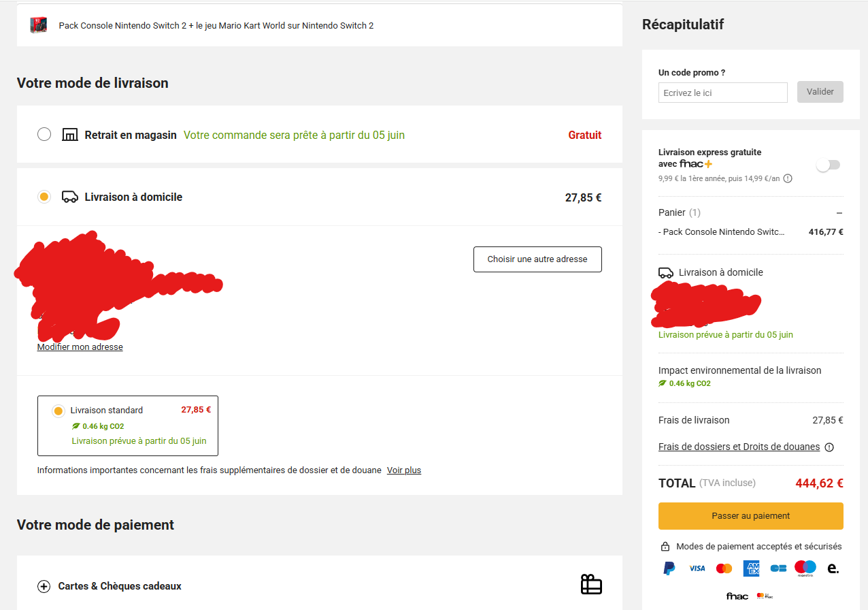Collapse the Panier section with the minus icon

point(839,213)
